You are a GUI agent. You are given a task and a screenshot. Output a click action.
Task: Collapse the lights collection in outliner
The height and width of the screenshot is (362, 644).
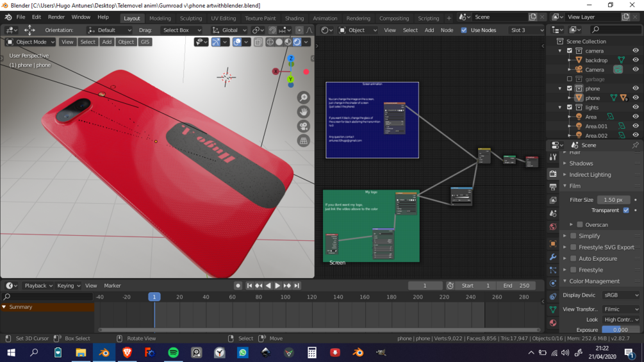pyautogui.click(x=560, y=107)
